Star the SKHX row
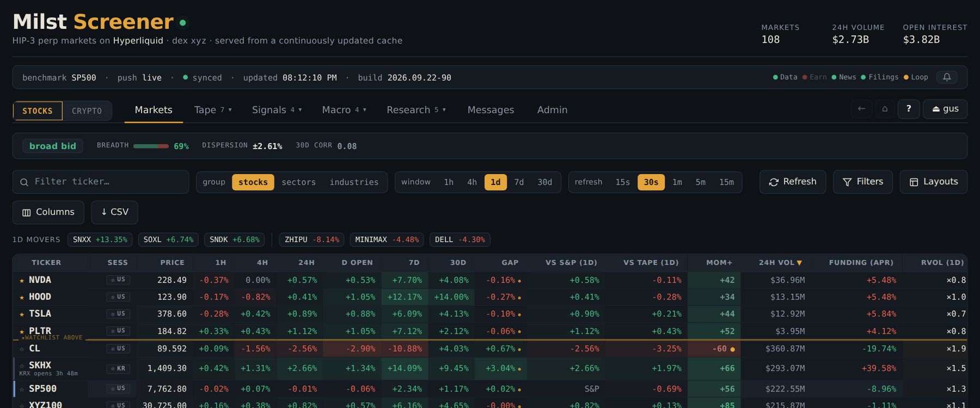This screenshot has height=408, width=980. (22, 366)
